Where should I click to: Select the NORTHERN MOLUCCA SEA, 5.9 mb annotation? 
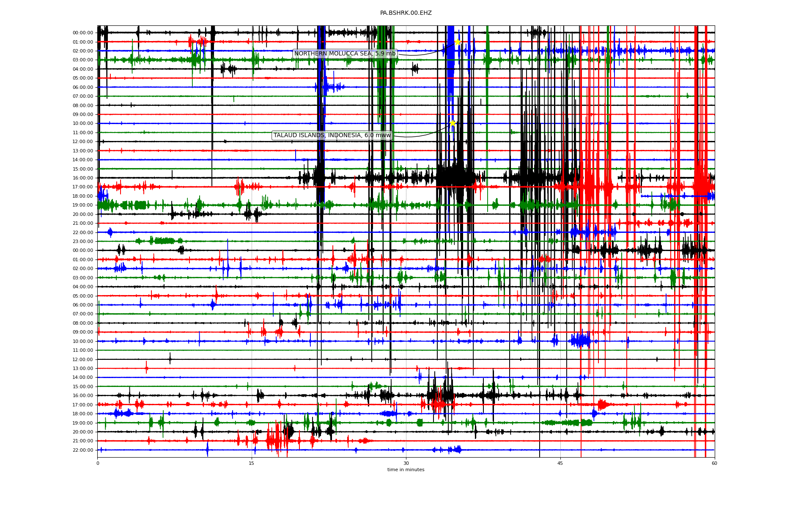coord(345,53)
